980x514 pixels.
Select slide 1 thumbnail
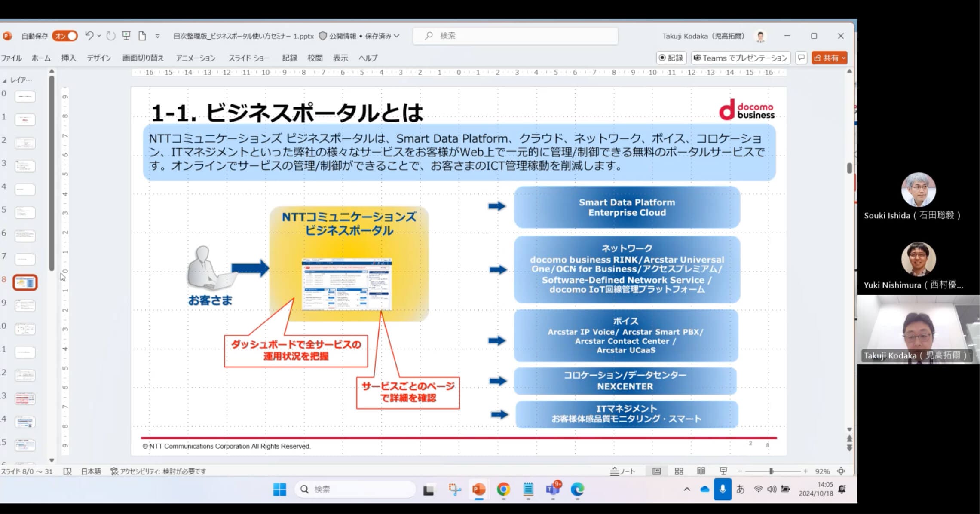(25, 119)
